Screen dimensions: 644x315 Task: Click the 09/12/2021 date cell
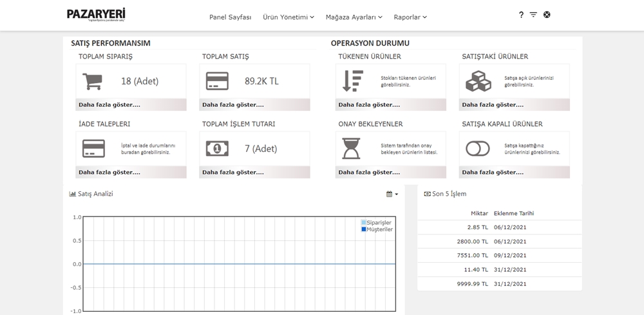click(509, 256)
